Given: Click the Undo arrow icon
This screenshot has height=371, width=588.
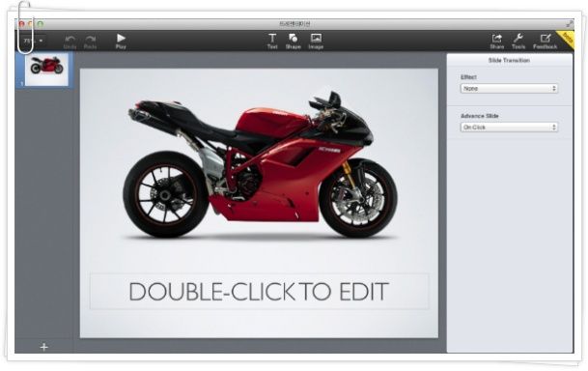Looking at the screenshot, I should click(70, 42).
